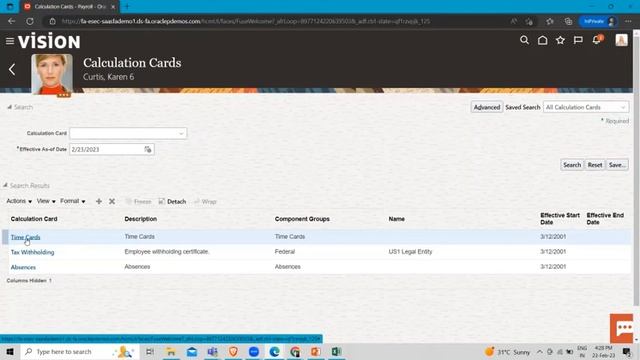Viewport: 640px width, 360px height.
Task: Open user profile avatar in header
Action: [x=621, y=40]
